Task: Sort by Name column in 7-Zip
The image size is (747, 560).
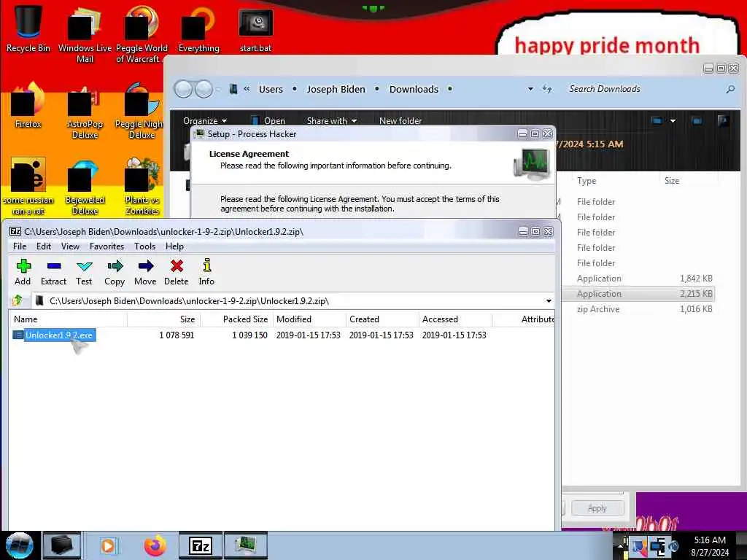Action: point(68,319)
